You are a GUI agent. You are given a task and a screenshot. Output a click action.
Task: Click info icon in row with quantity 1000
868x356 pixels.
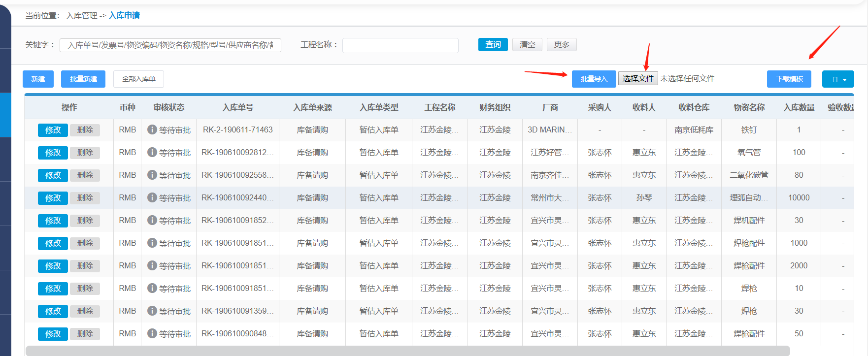click(152, 243)
